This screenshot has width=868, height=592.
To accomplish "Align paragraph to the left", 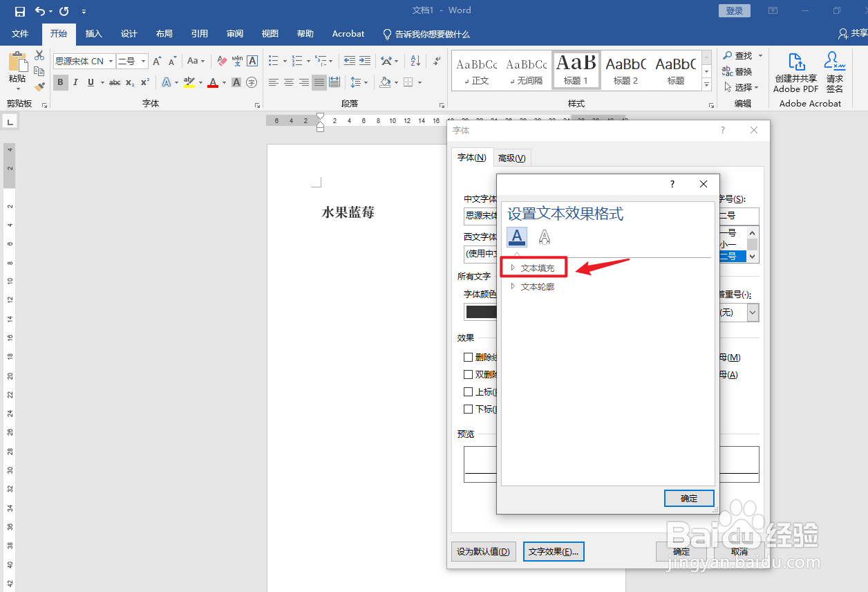I will 274,82.
